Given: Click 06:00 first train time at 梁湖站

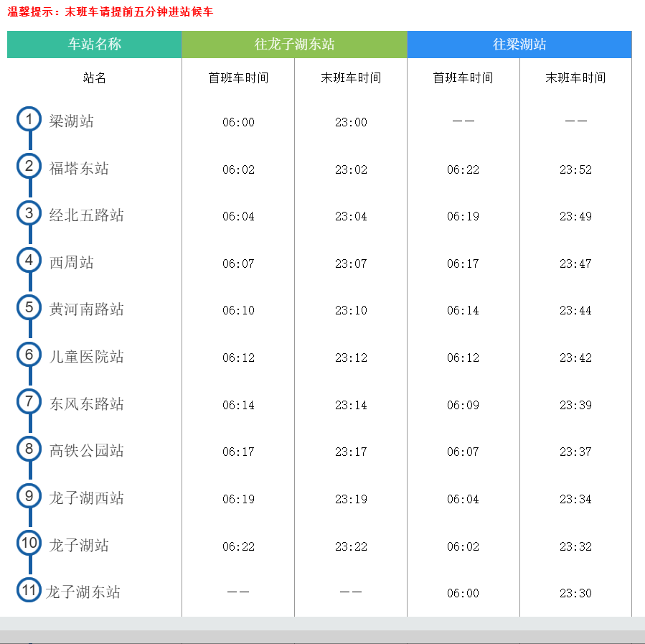Looking at the screenshot, I should pyautogui.click(x=239, y=122).
